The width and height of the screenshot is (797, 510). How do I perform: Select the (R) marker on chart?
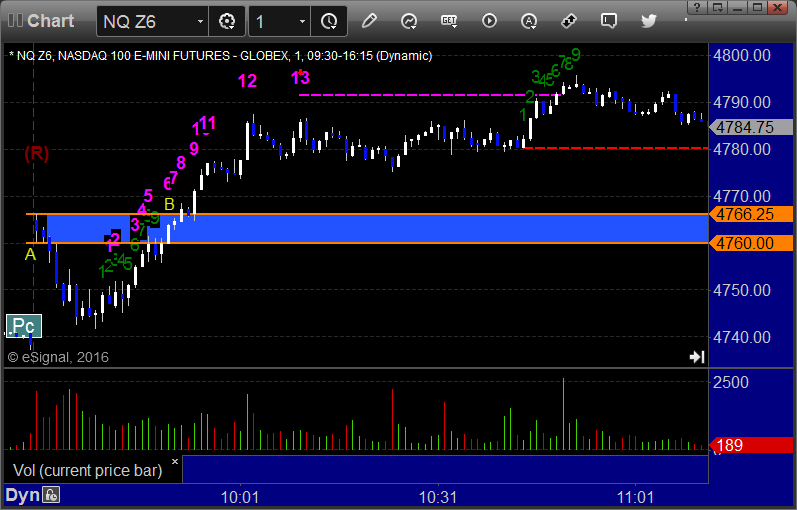coord(37,153)
